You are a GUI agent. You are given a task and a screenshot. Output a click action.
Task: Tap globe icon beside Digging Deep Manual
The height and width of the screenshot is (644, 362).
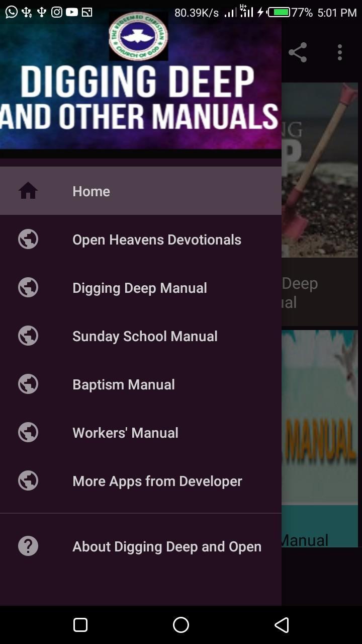click(x=28, y=287)
